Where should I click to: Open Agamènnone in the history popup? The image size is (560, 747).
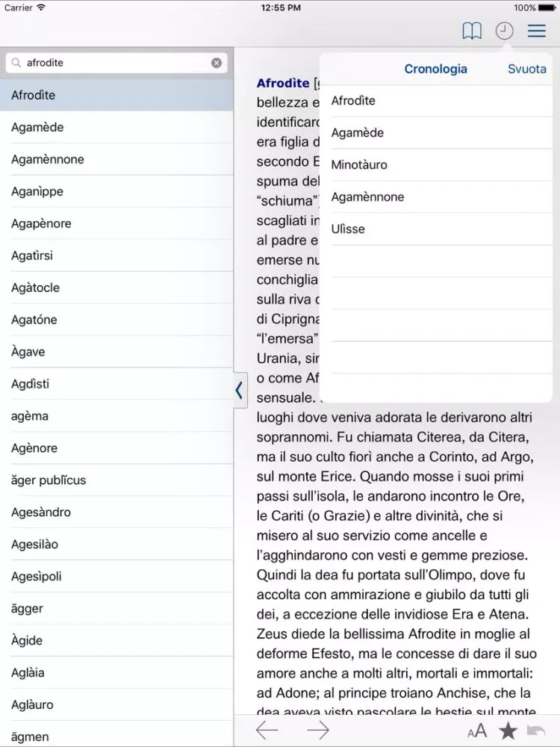pyautogui.click(x=367, y=197)
